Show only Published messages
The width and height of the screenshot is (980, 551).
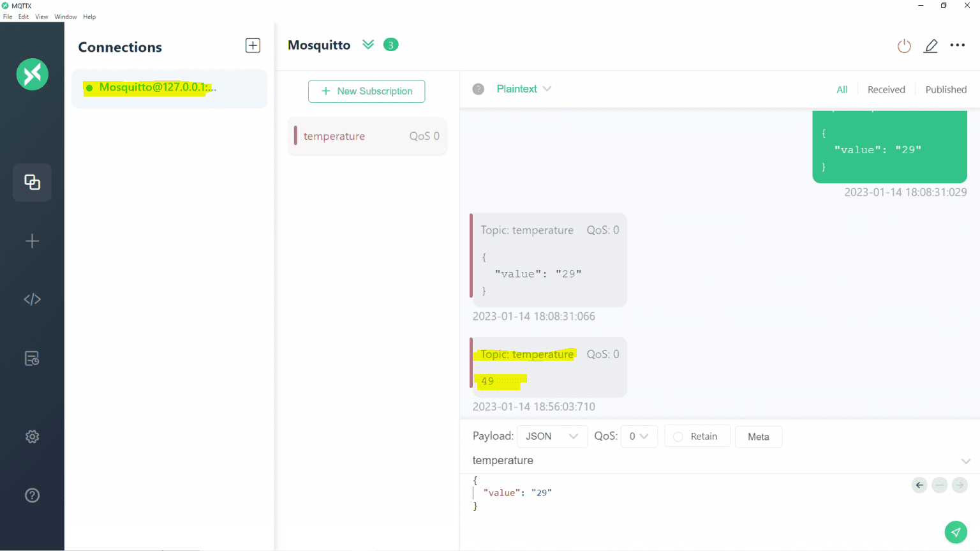(946, 90)
